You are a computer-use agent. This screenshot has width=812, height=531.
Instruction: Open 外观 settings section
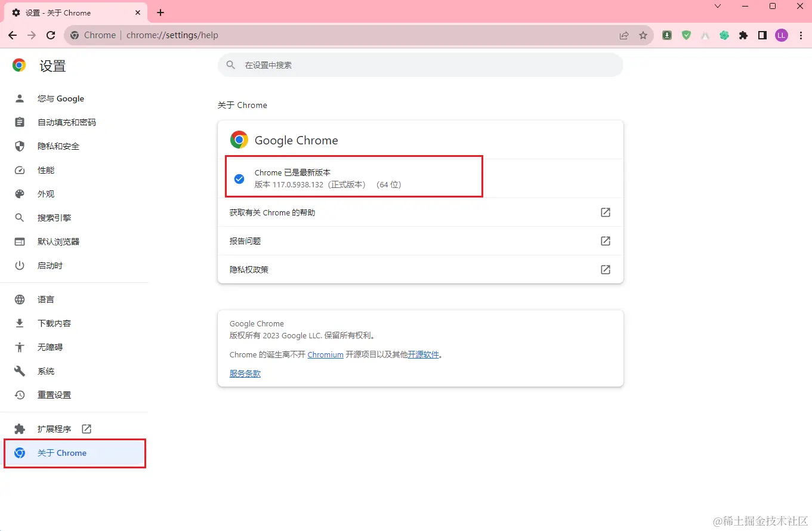74,194
